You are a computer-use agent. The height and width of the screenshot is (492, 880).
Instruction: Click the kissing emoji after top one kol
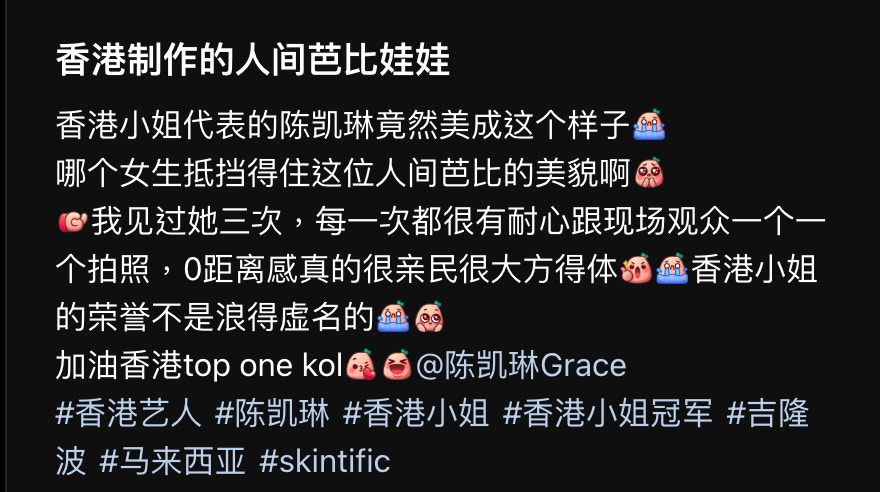[x=361, y=365]
